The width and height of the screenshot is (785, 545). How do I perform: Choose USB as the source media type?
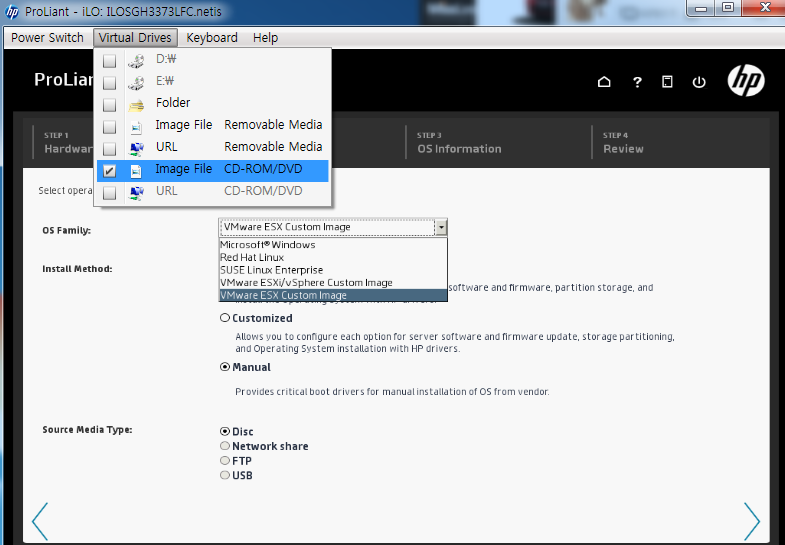click(225, 474)
